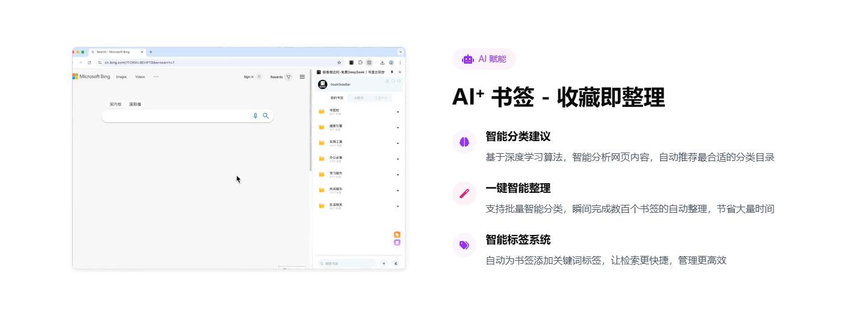Viewport: 868px width, 322px height.
Task: Click the GeekSideBar round avatar logo
Action: [323, 85]
